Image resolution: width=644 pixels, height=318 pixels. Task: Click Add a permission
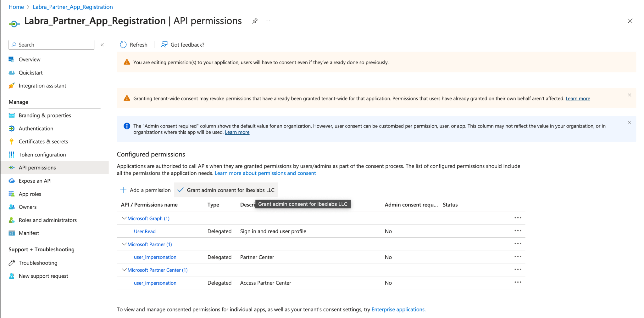tap(145, 190)
